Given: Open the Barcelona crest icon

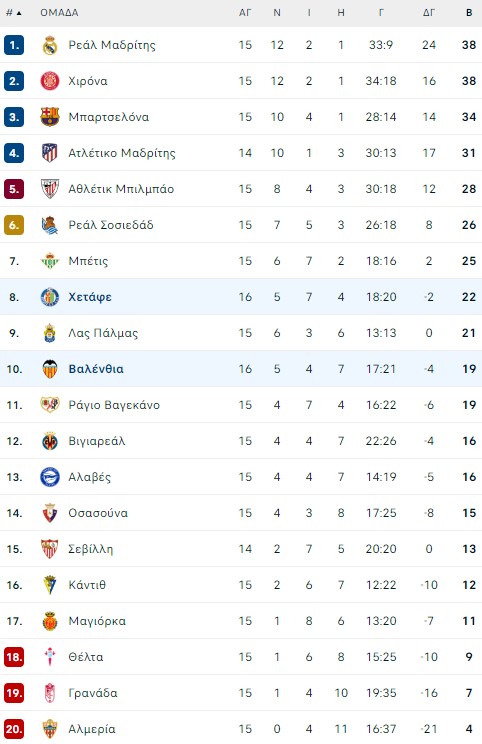Looking at the screenshot, I should [x=50, y=117].
